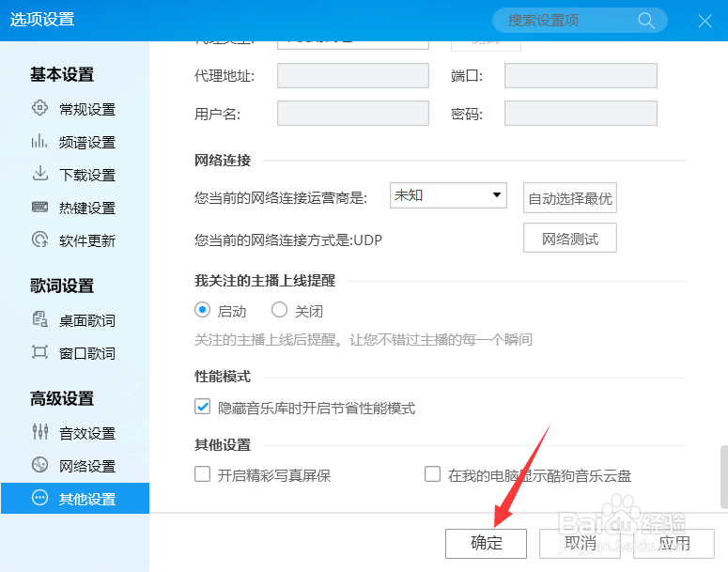
Task: Click the 应用 button
Action: (674, 544)
